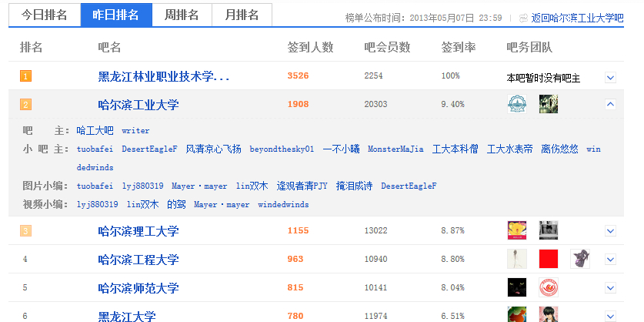Open the 周排名 tab

[x=182, y=15]
